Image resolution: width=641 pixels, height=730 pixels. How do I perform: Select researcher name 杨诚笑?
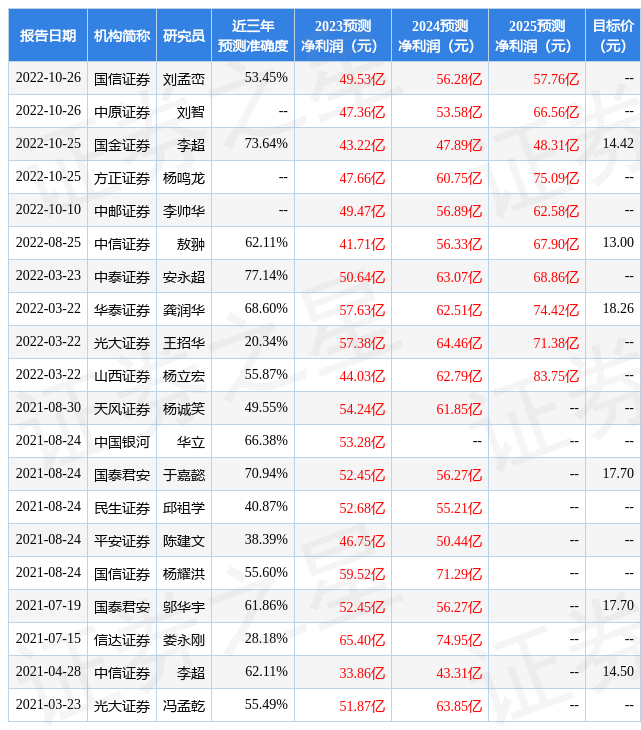coord(184,409)
